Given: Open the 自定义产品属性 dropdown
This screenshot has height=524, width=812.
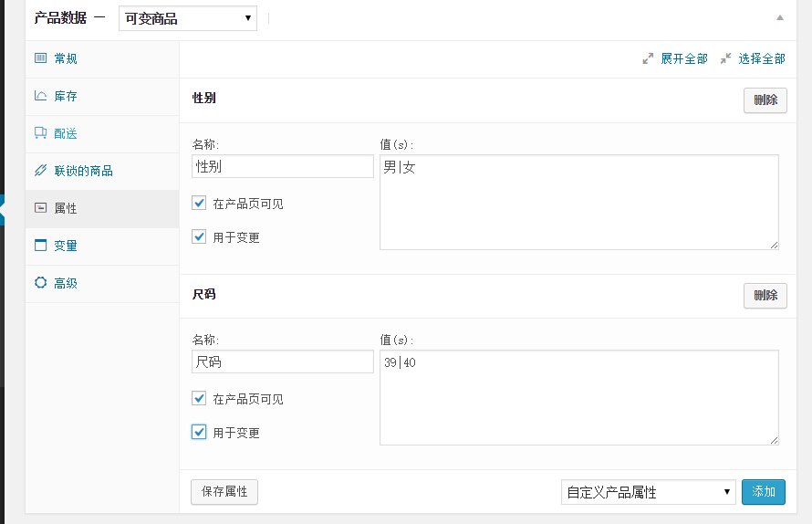Looking at the screenshot, I should point(649,492).
